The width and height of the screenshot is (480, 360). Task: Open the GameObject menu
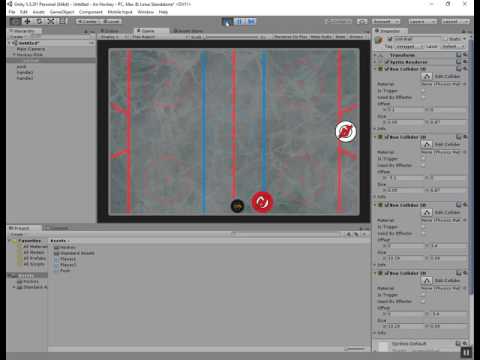pyautogui.click(x=62, y=12)
